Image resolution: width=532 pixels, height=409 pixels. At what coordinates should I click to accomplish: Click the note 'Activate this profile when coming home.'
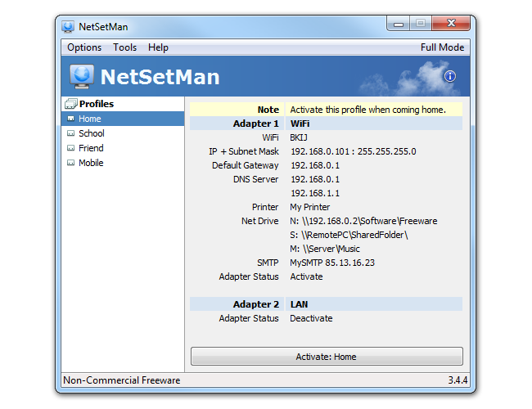(x=367, y=110)
